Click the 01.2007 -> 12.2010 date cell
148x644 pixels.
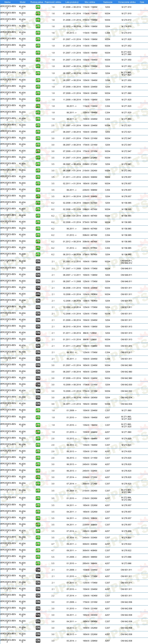click(x=72, y=261)
